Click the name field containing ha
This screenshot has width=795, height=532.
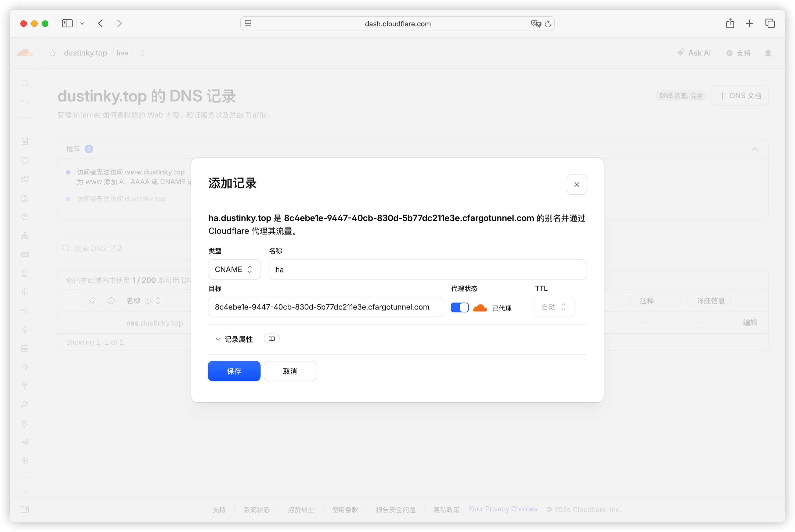coord(427,269)
